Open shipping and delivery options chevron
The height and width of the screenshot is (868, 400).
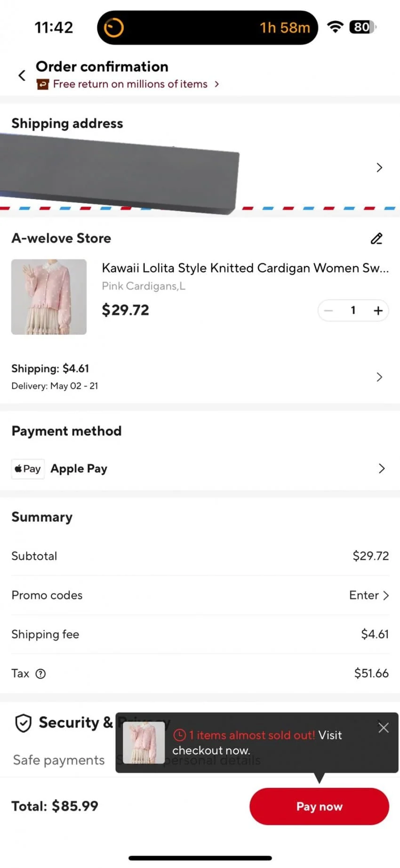[379, 377]
